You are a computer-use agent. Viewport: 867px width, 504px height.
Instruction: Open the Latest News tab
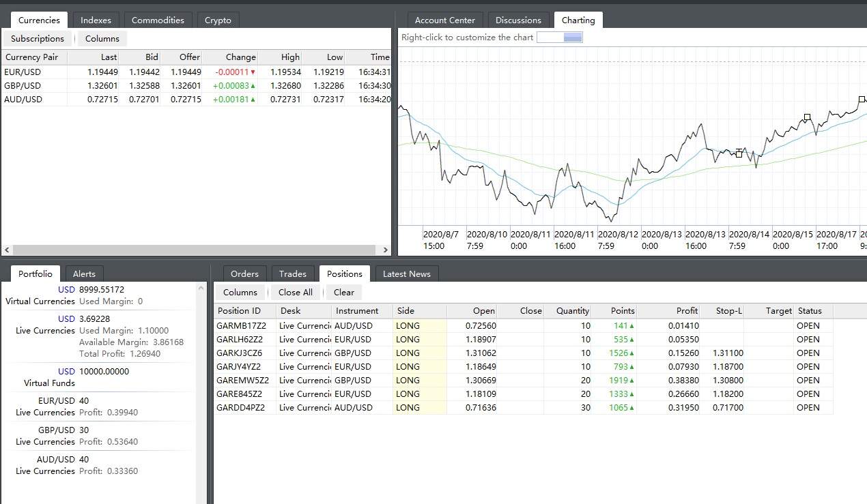click(x=406, y=274)
